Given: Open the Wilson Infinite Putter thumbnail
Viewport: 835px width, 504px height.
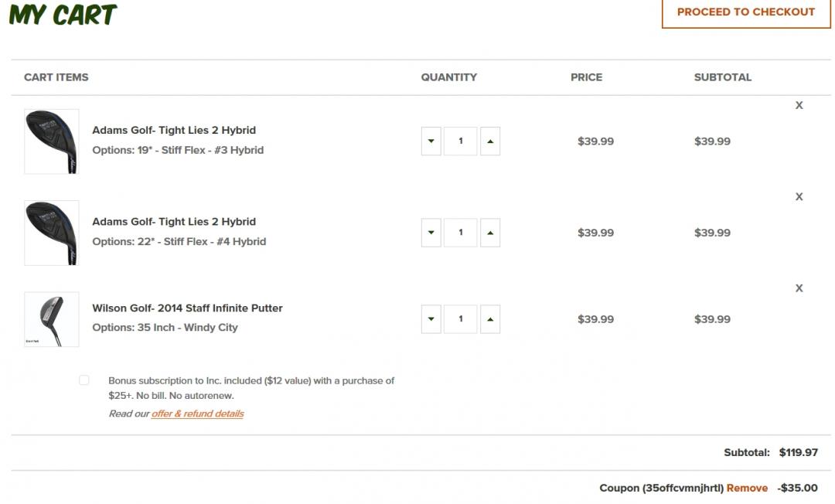Looking at the screenshot, I should (x=52, y=319).
